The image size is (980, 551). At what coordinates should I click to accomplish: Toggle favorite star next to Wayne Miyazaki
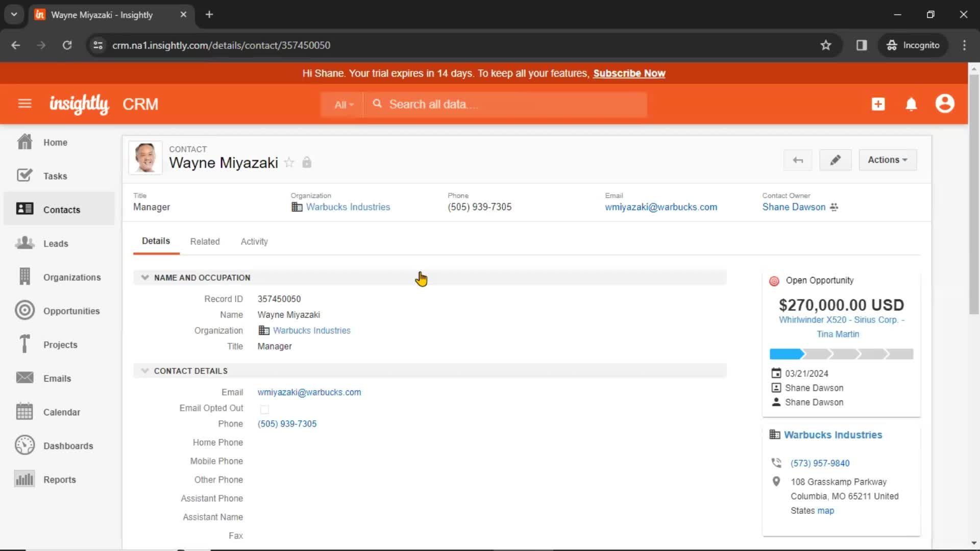pyautogui.click(x=289, y=162)
